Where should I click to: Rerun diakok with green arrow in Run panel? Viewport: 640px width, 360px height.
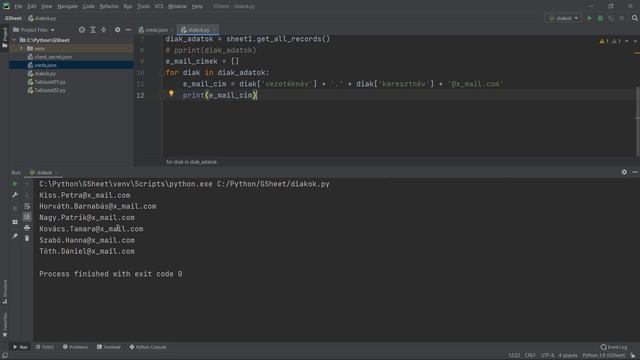click(x=15, y=184)
